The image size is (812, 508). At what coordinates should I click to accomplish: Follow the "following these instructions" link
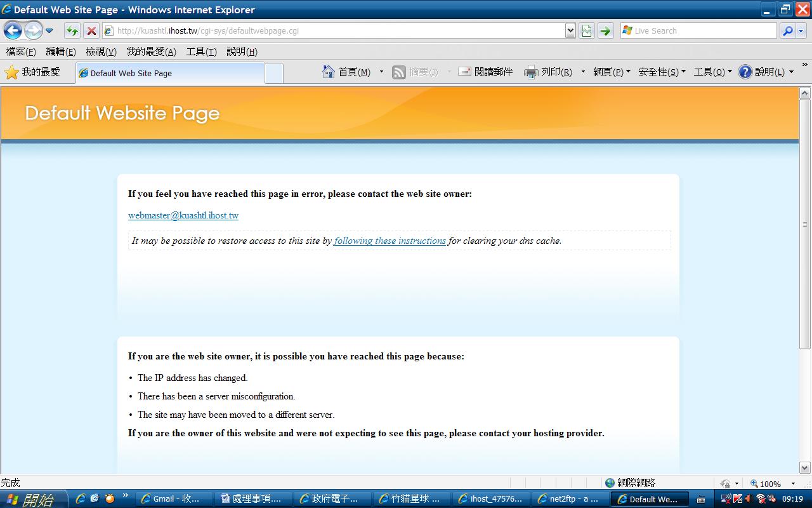390,241
